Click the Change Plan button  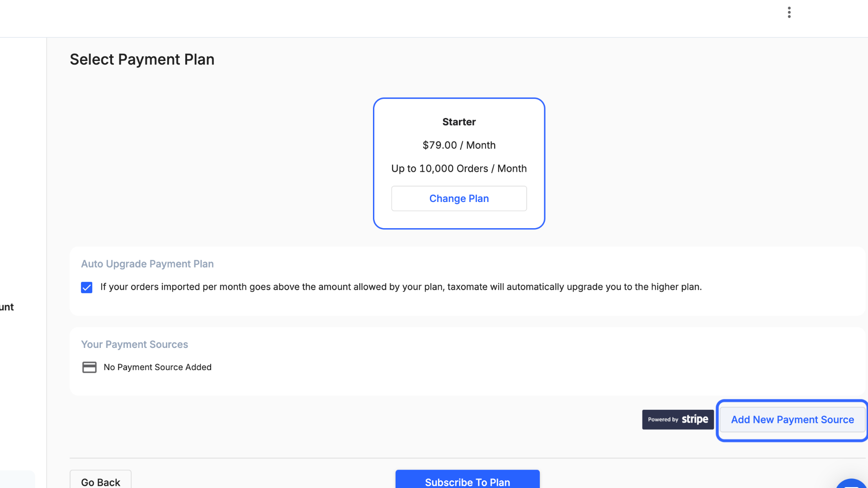pos(459,198)
